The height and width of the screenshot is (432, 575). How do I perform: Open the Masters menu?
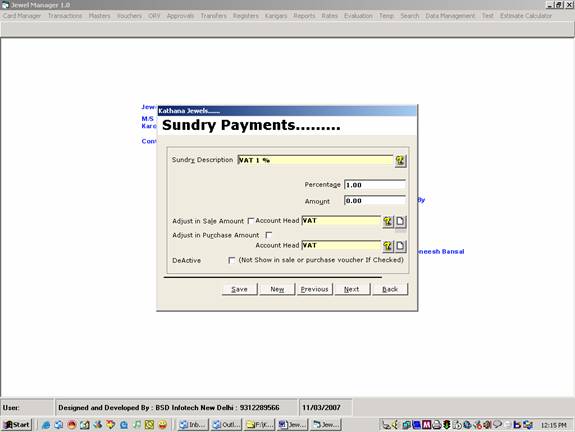99,16
